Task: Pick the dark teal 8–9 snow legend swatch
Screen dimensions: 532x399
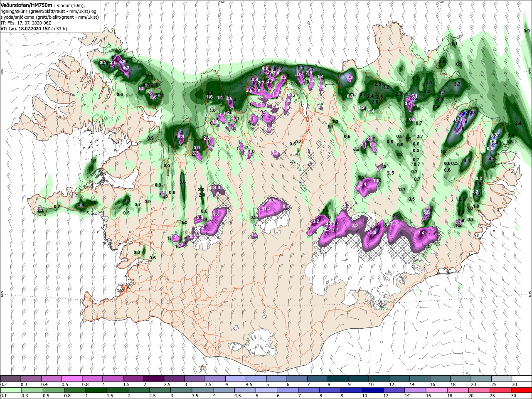Action: [337, 379]
